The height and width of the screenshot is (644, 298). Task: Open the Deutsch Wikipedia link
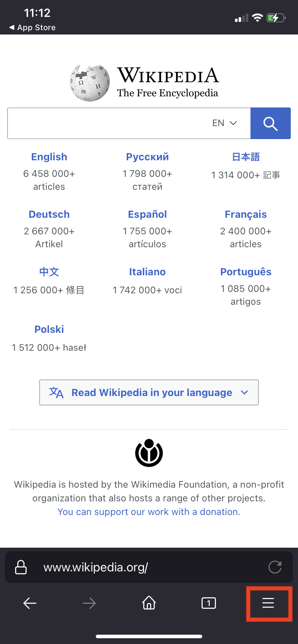point(49,215)
